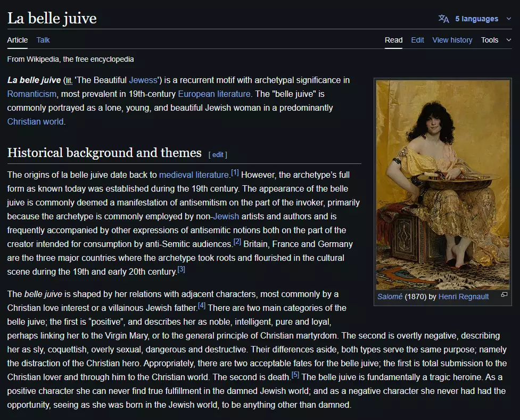
Task: Click the translate languages icon
Action: 443,19
